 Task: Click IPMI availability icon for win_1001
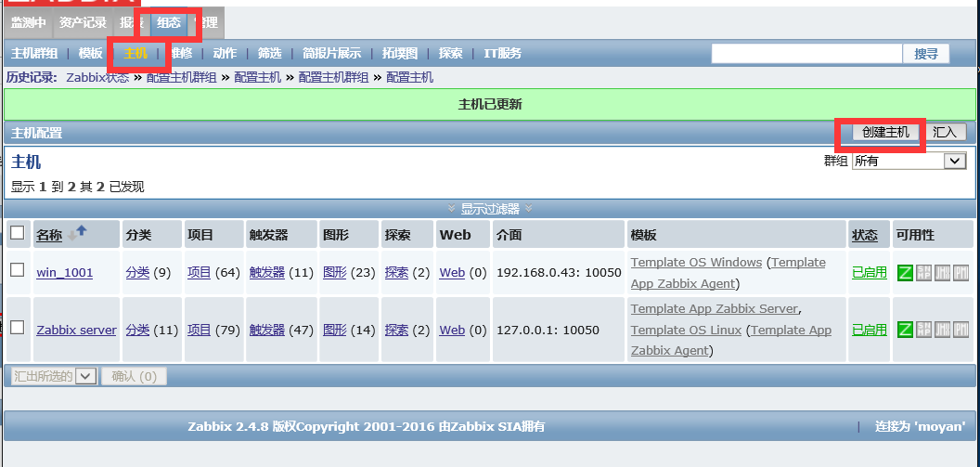(961, 273)
